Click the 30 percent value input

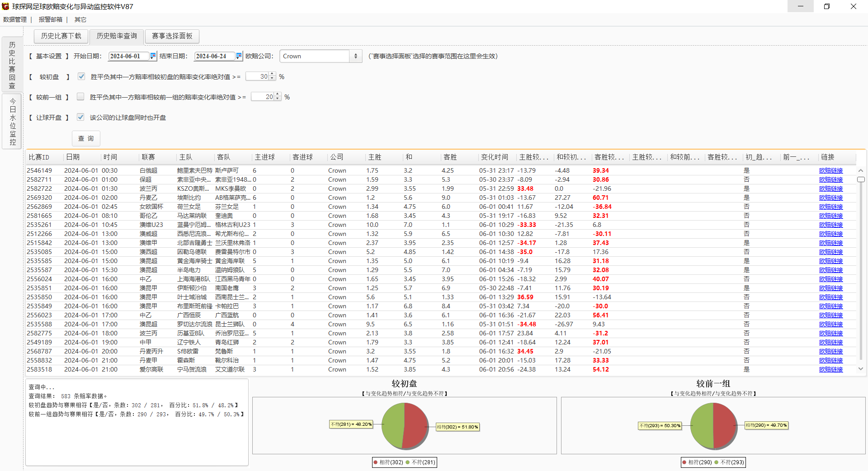[257, 76]
